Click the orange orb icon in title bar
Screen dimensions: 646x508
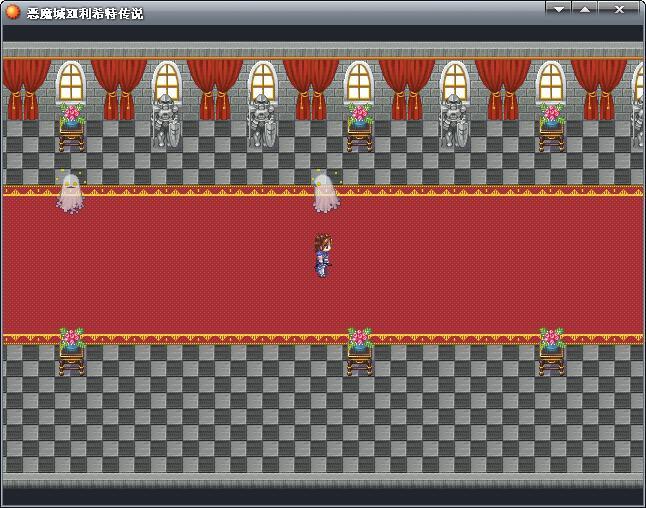tap(13, 12)
